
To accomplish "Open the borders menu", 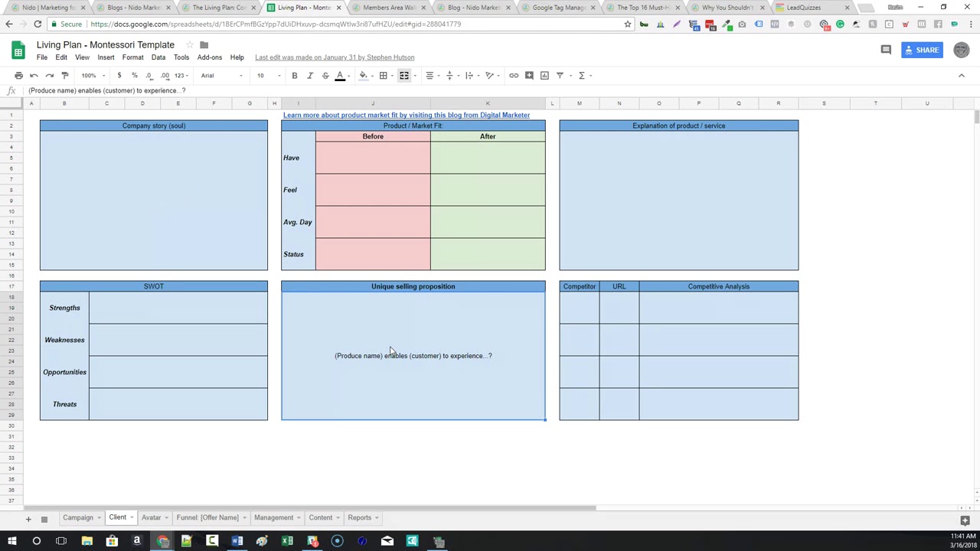I will tap(383, 75).
